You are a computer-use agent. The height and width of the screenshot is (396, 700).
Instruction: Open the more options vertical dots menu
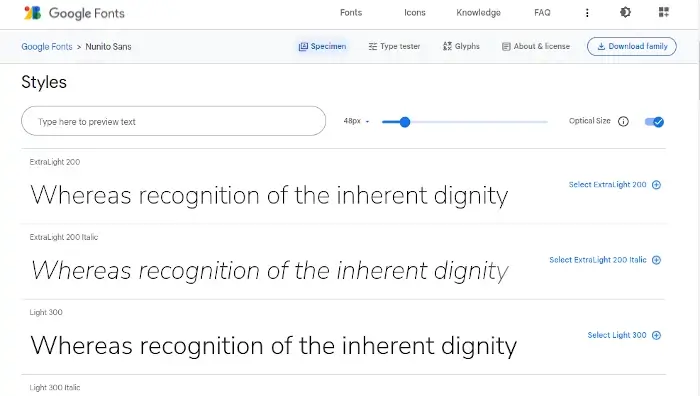587,13
